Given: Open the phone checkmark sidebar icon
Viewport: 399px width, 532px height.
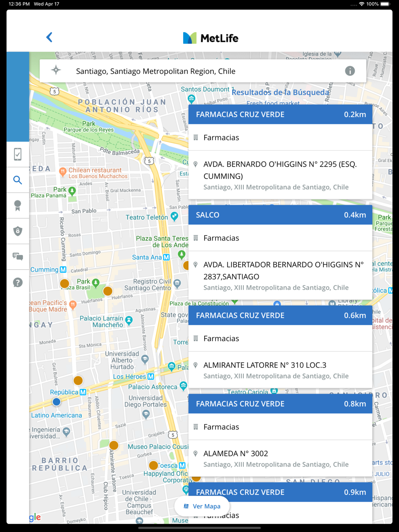Looking at the screenshot, I should pyautogui.click(x=18, y=154).
